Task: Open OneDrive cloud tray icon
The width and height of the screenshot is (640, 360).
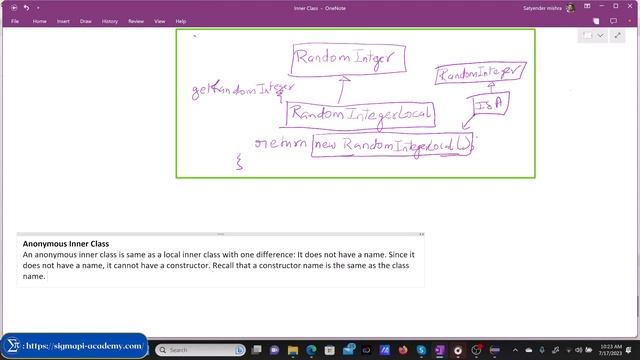Action: click(x=529, y=350)
